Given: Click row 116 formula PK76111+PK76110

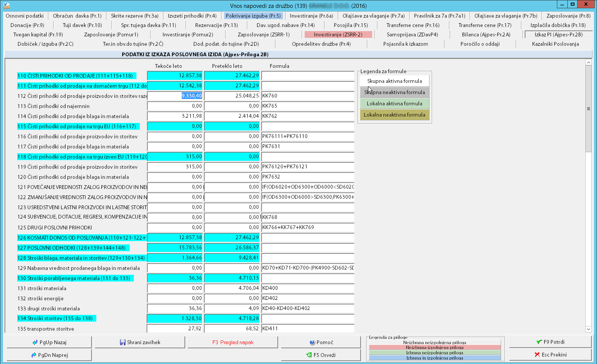Looking at the screenshot, I should click(308, 136).
